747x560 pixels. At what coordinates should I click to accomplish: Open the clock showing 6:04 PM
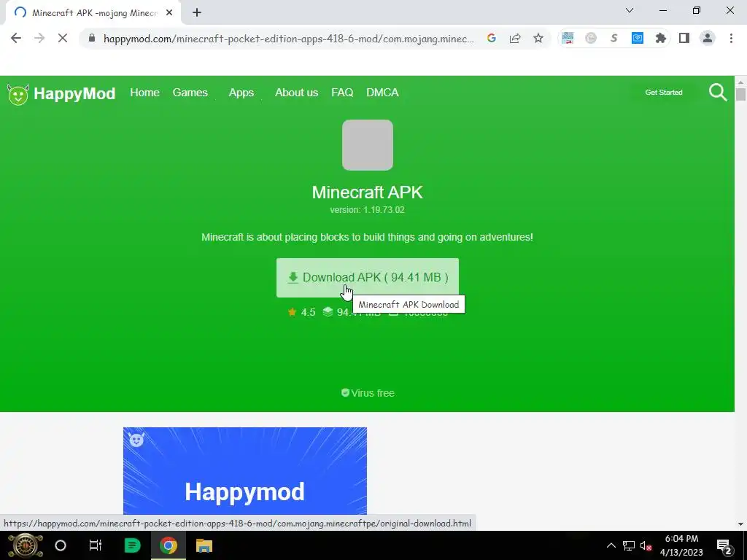(x=681, y=545)
